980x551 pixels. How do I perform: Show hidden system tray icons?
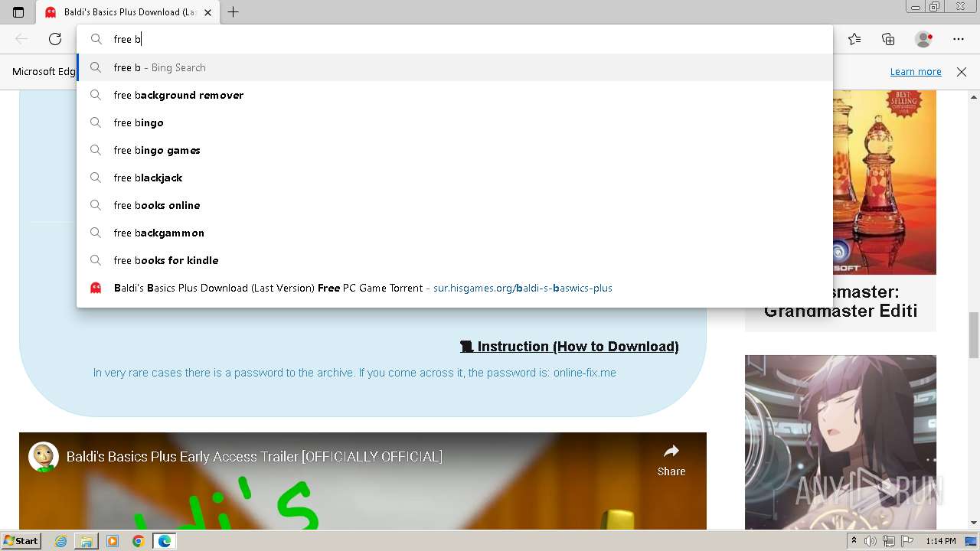[x=854, y=541]
